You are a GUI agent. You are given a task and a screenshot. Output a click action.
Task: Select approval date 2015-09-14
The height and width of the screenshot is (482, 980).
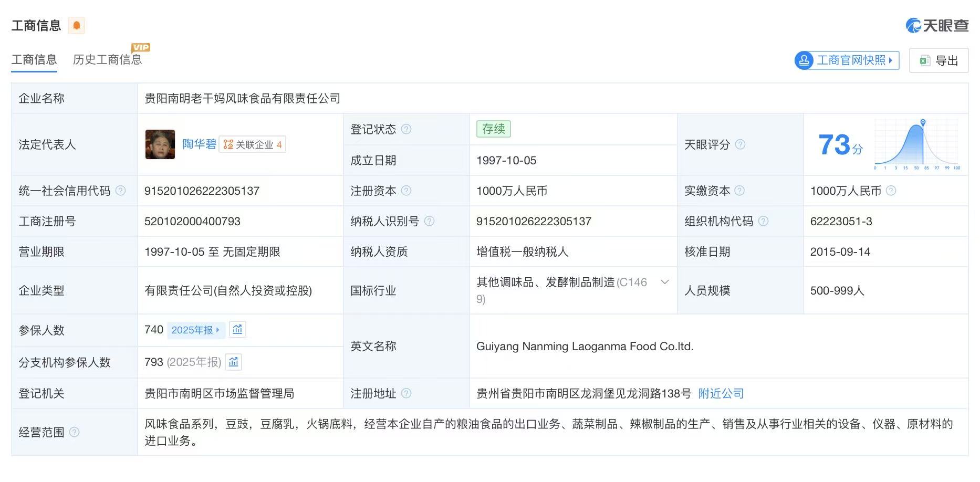click(840, 252)
